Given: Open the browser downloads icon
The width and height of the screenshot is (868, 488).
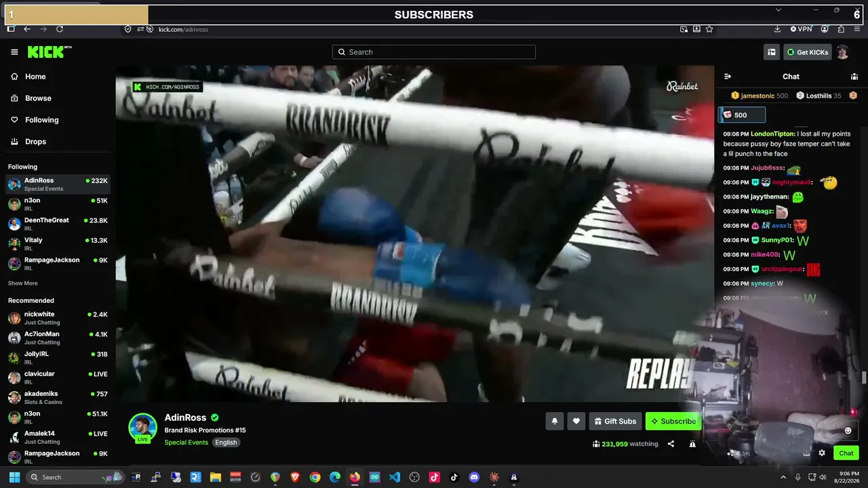Looking at the screenshot, I should [777, 29].
